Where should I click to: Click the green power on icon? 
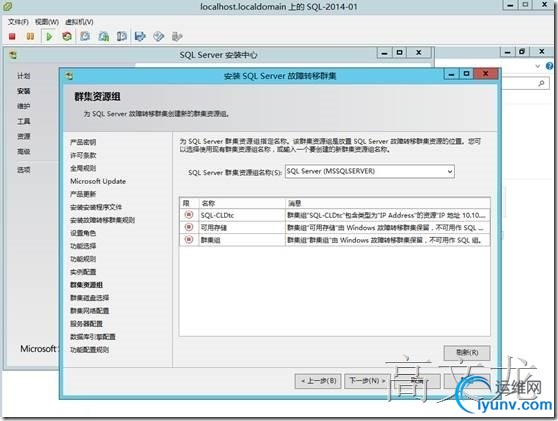[x=49, y=36]
